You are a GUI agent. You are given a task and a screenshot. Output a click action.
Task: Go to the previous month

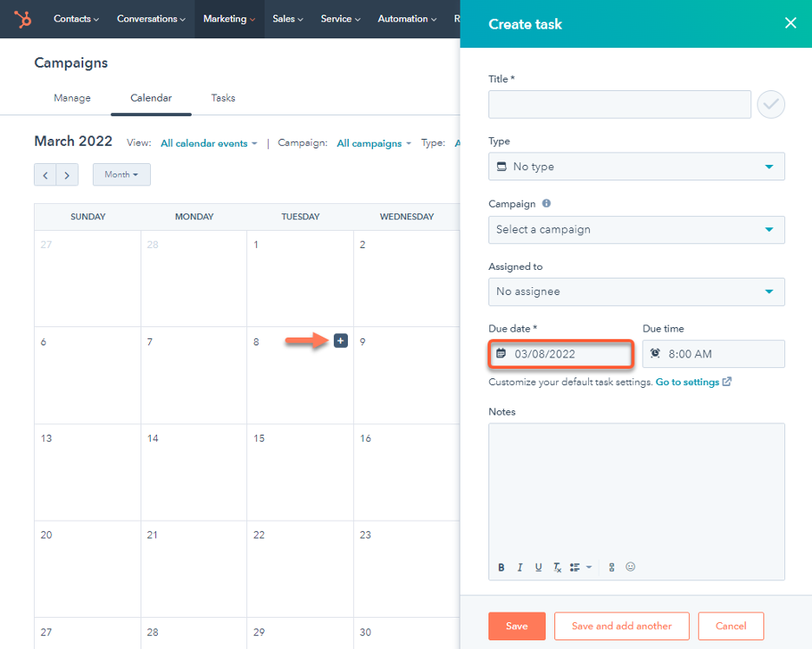tap(45, 174)
